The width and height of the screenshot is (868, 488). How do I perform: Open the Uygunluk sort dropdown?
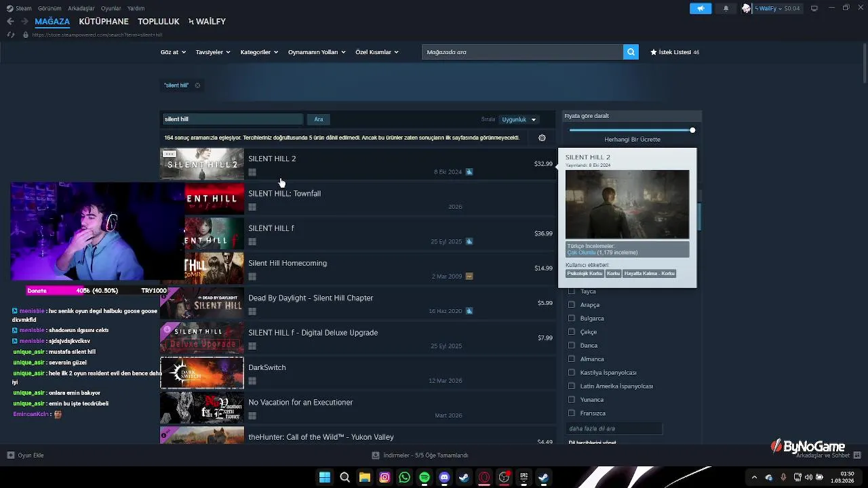coord(519,120)
